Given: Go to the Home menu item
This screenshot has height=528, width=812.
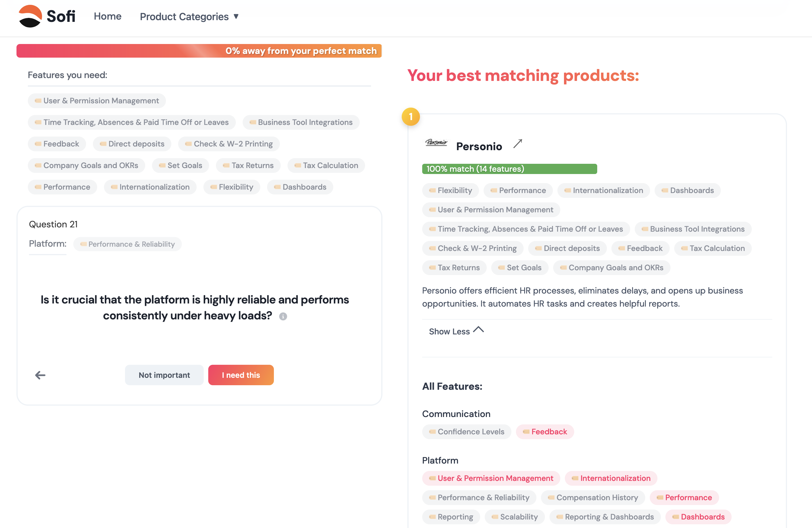Looking at the screenshot, I should click(x=107, y=16).
